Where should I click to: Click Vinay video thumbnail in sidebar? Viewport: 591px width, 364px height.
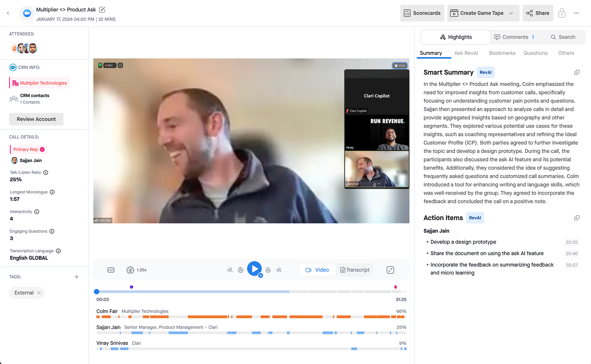point(377,133)
